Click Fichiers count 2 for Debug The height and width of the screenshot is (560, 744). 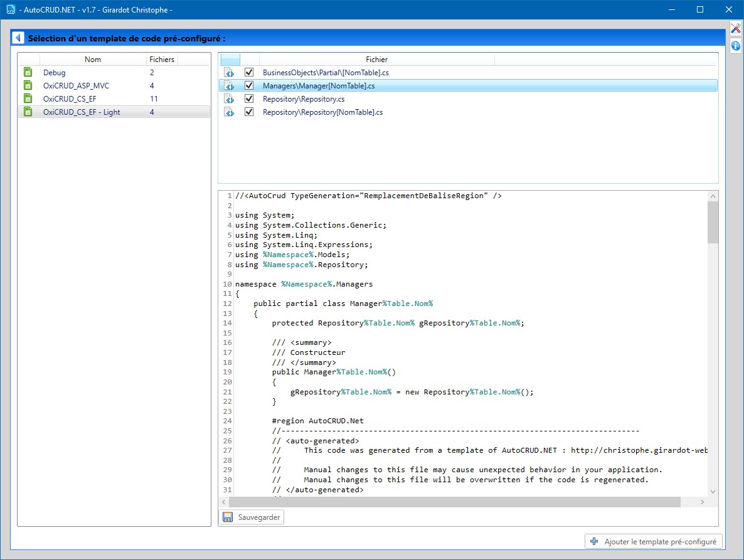[152, 73]
